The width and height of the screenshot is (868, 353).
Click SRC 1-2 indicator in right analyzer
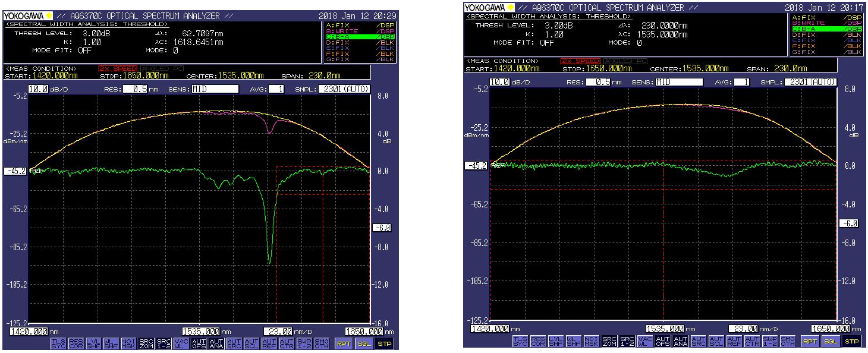[x=626, y=341]
